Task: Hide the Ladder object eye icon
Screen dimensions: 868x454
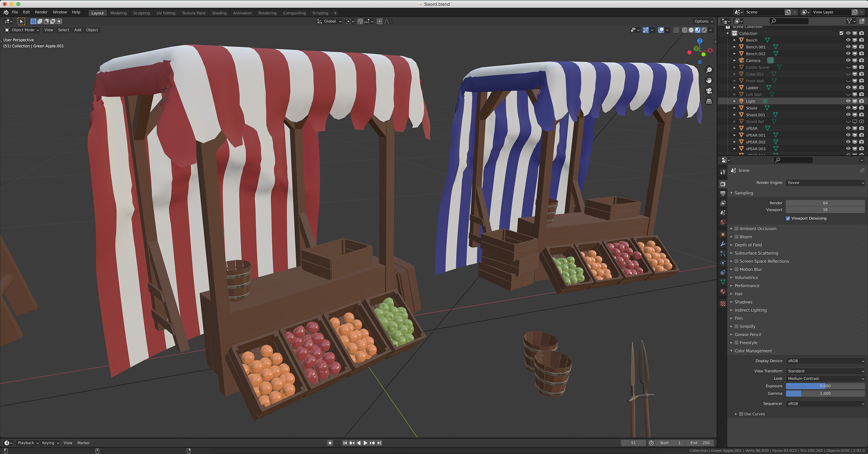Action: point(848,88)
